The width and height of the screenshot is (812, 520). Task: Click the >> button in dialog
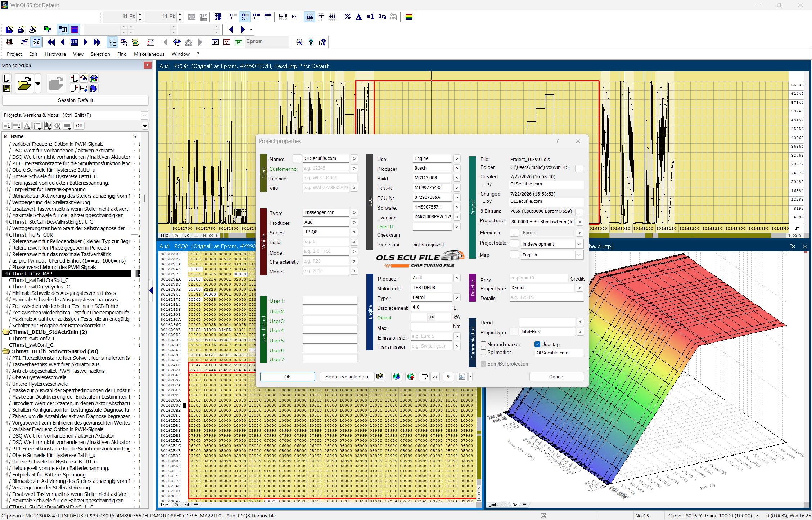coord(435,377)
